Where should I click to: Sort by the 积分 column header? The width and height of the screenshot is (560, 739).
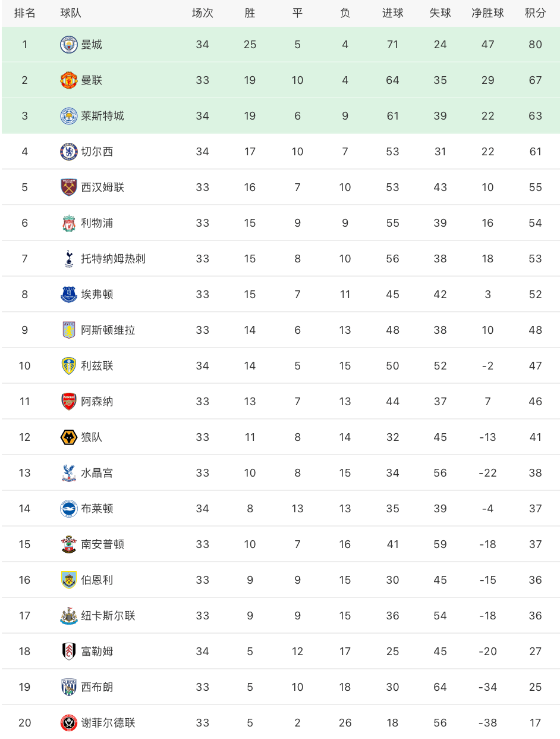(535, 13)
